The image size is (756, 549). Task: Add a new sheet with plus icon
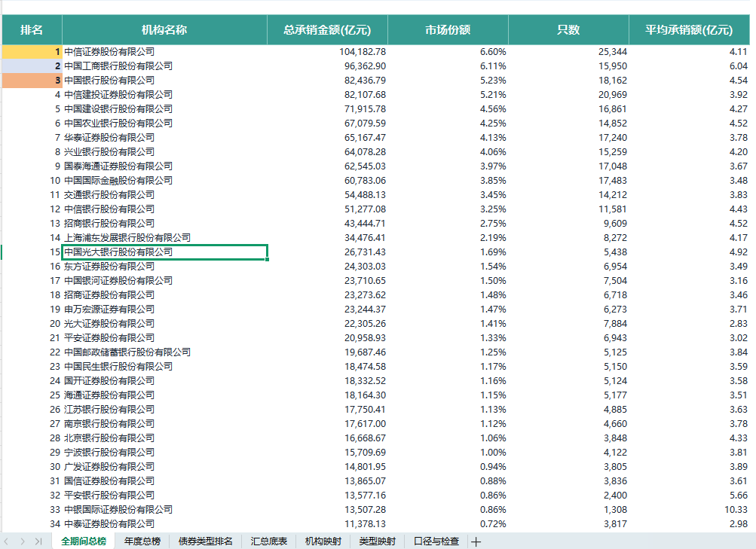(476, 541)
